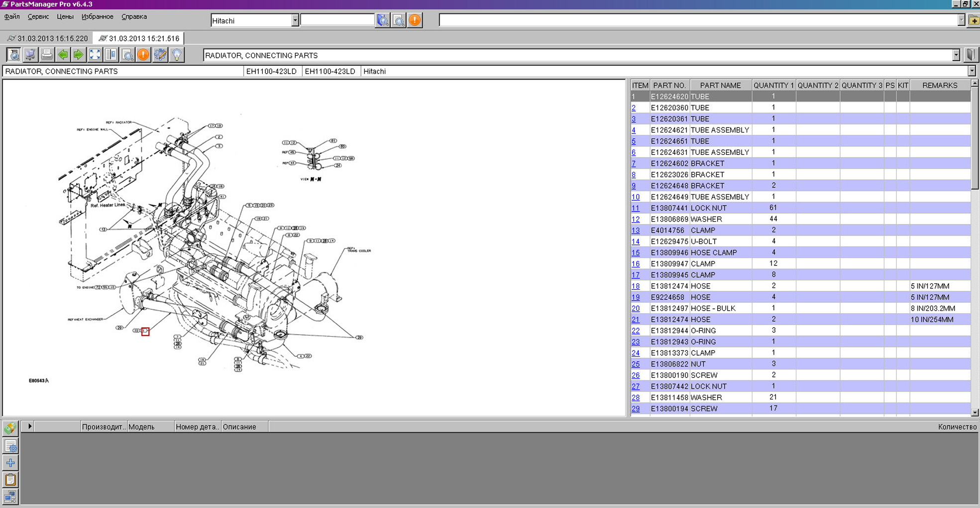Viewport: 980px width, 508px height.
Task: Open the Hitachi manufacturer dropdown
Action: tap(295, 20)
